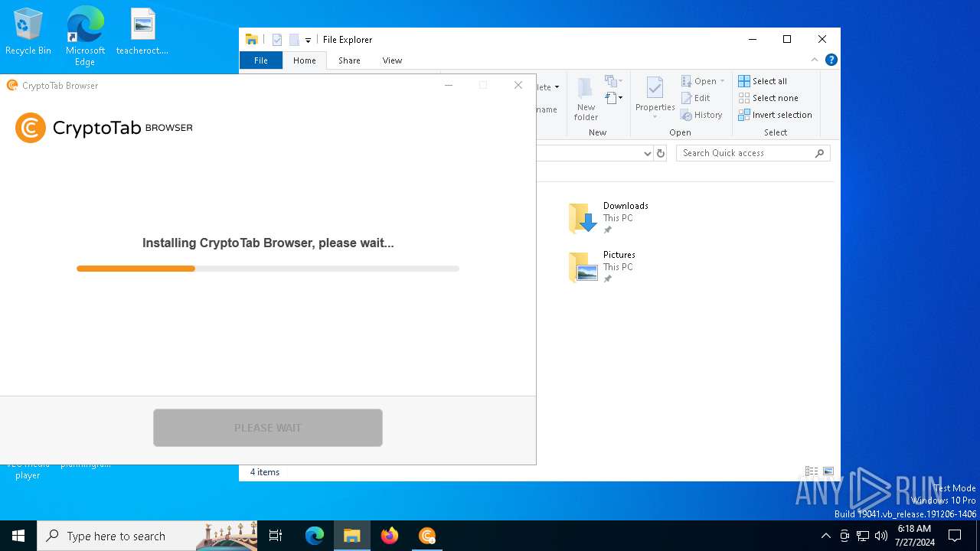Click the volume icon in system tray
This screenshot has height=551, width=980.
881,536
